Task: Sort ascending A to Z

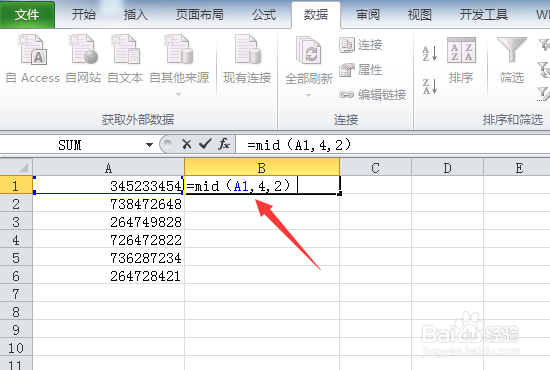Action: point(430,53)
